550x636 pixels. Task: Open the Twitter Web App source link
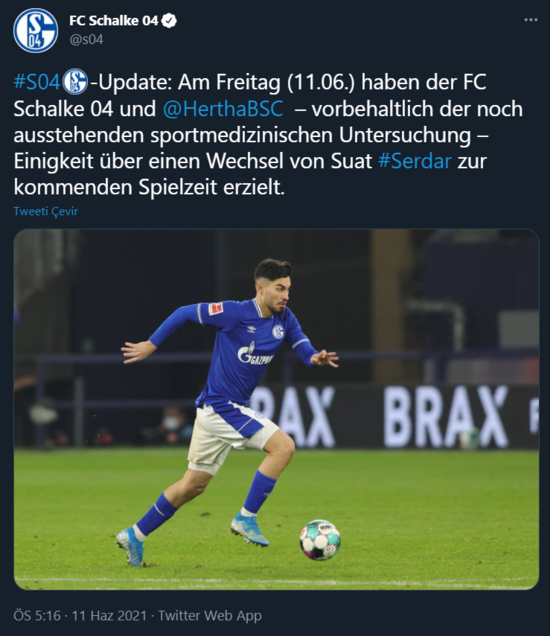tap(210, 615)
